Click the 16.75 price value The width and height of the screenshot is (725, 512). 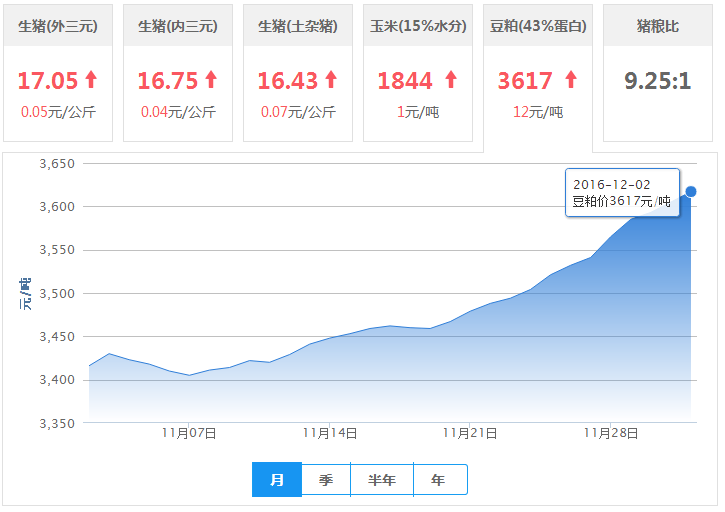coord(168,80)
